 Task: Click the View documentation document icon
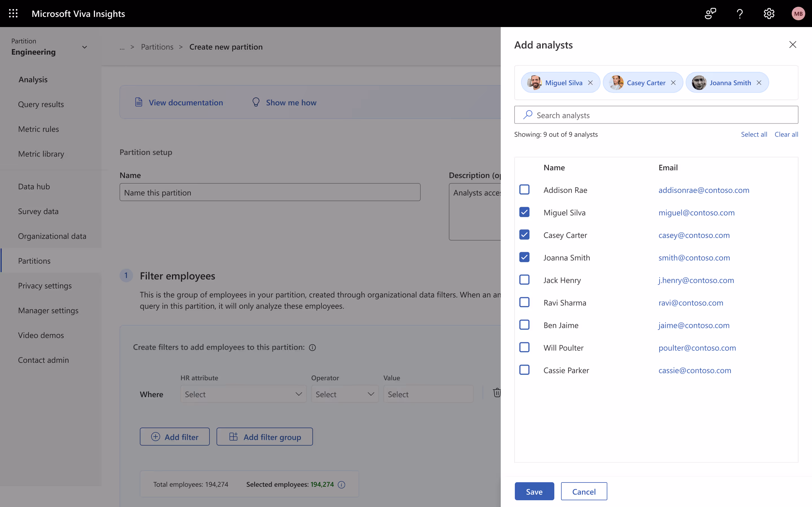(139, 102)
